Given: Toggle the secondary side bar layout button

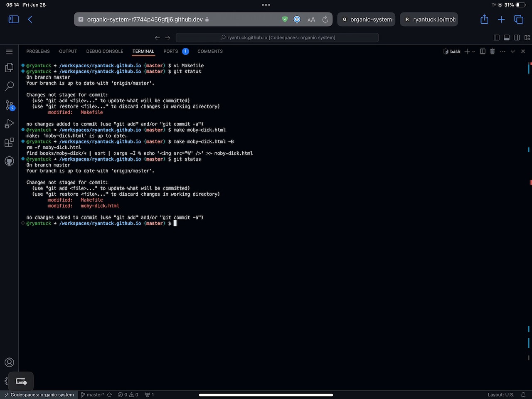Looking at the screenshot, I should click(x=517, y=38).
